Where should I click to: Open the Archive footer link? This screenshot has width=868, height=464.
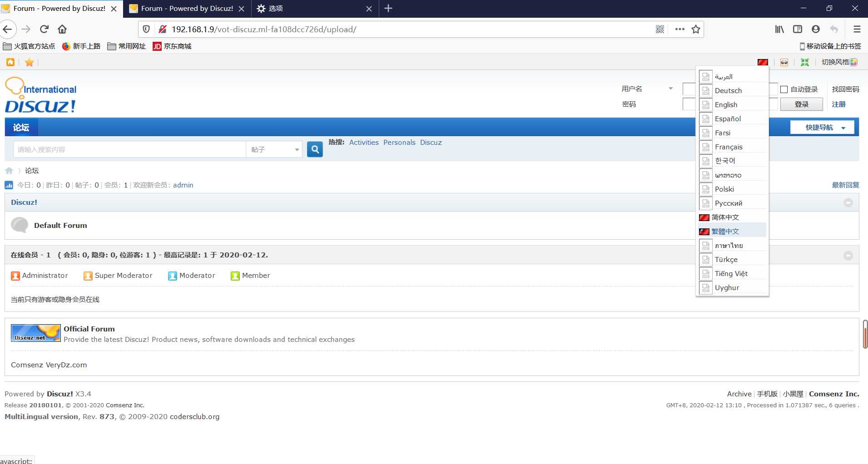pyautogui.click(x=739, y=394)
